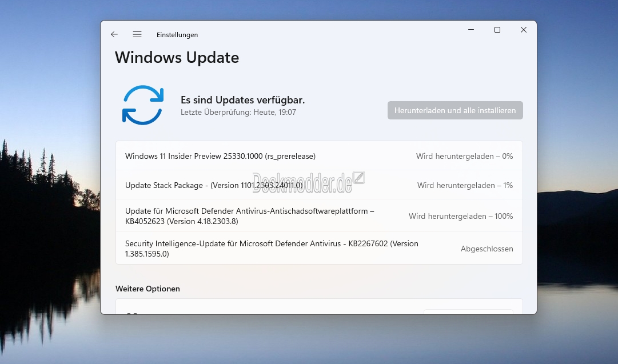The width and height of the screenshot is (618, 364).
Task: Select the Windows 11 Insider Preview 25330.1000 row
Action: point(319,156)
